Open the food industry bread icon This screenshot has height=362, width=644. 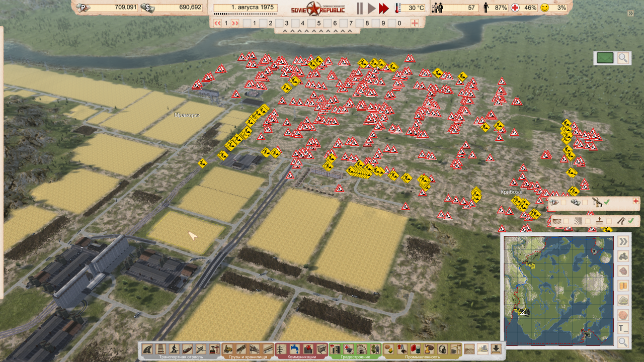389,349
